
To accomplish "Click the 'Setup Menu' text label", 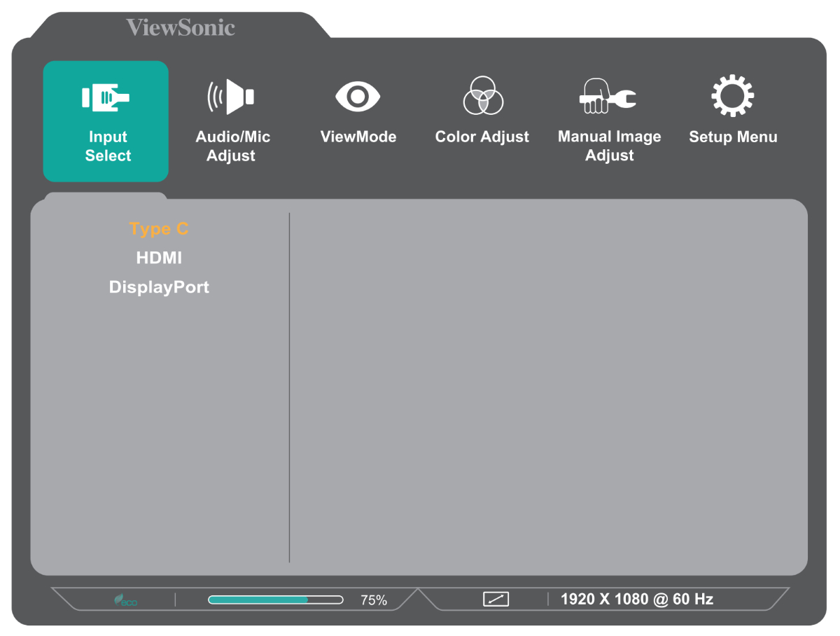I will coord(733,137).
